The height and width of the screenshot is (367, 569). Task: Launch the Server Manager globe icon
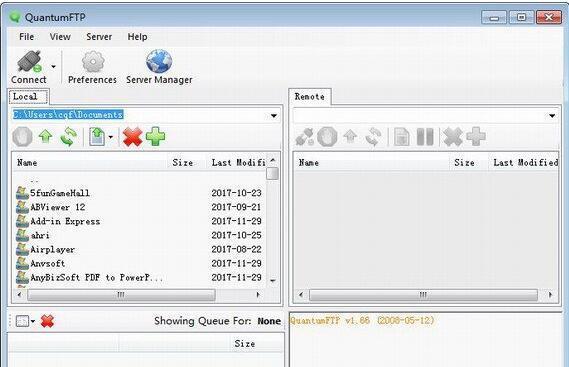coord(159,61)
